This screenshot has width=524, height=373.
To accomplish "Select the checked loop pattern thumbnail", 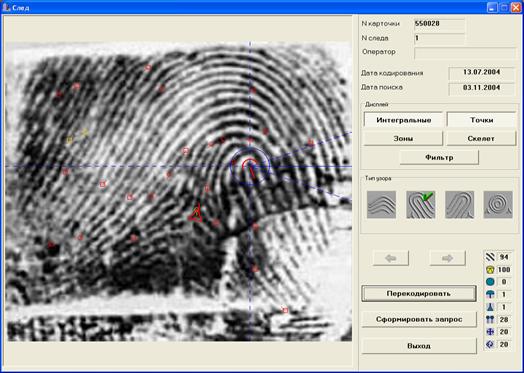I will [x=421, y=205].
